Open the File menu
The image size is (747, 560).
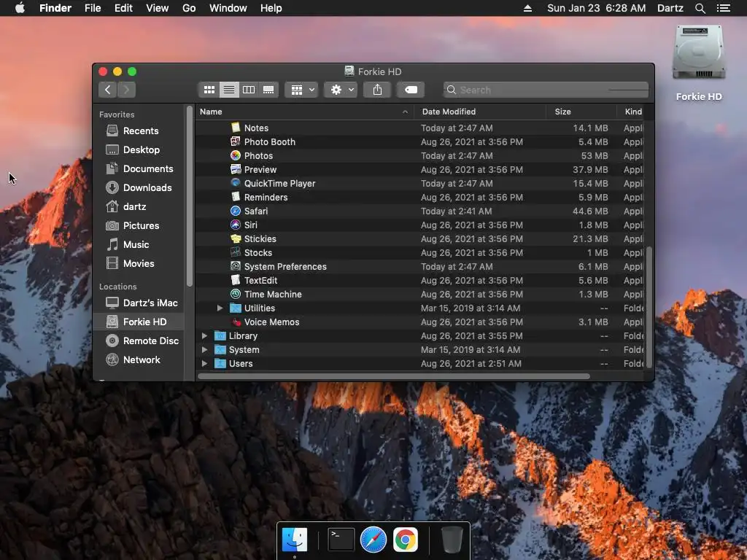[x=93, y=8]
